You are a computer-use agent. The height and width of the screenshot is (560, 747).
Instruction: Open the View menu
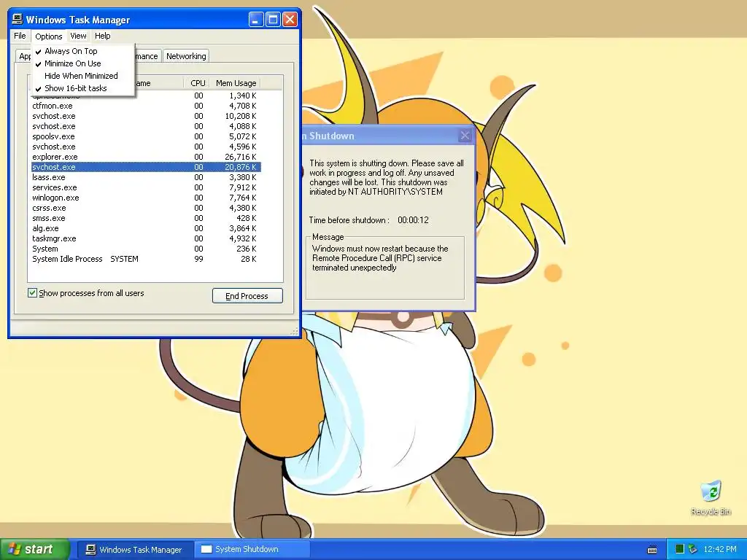(78, 36)
